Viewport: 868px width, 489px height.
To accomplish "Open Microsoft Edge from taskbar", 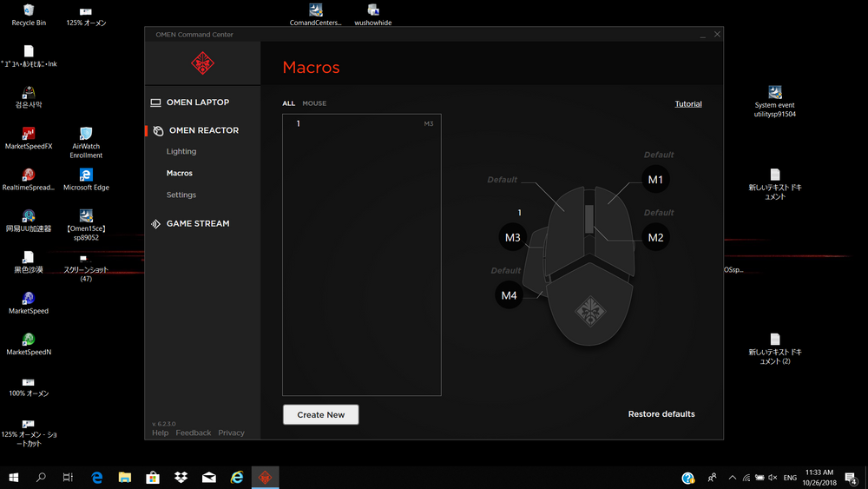I will pos(97,478).
